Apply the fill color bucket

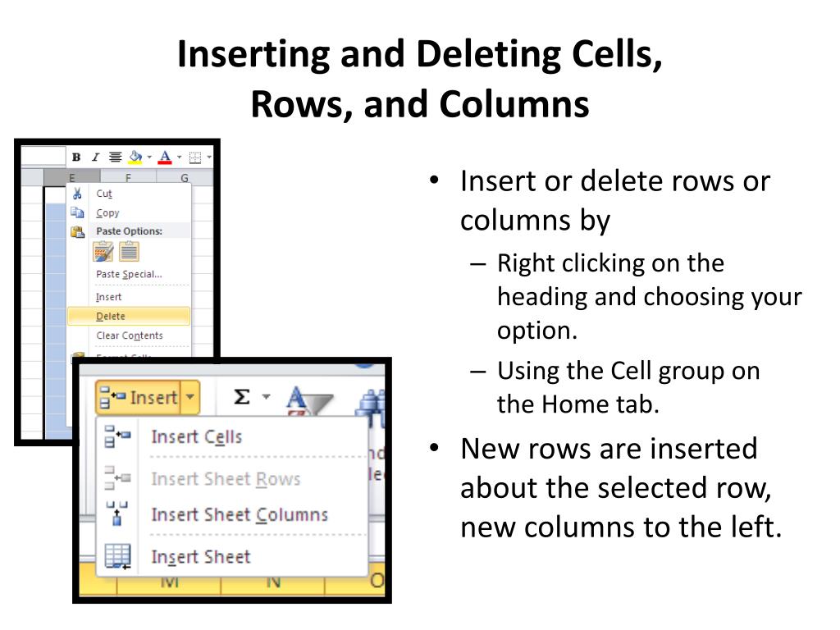pyautogui.click(x=135, y=157)
